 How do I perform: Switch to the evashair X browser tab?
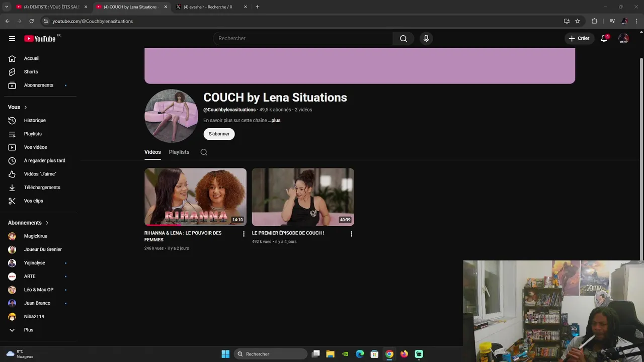click(x=211, y=7)
